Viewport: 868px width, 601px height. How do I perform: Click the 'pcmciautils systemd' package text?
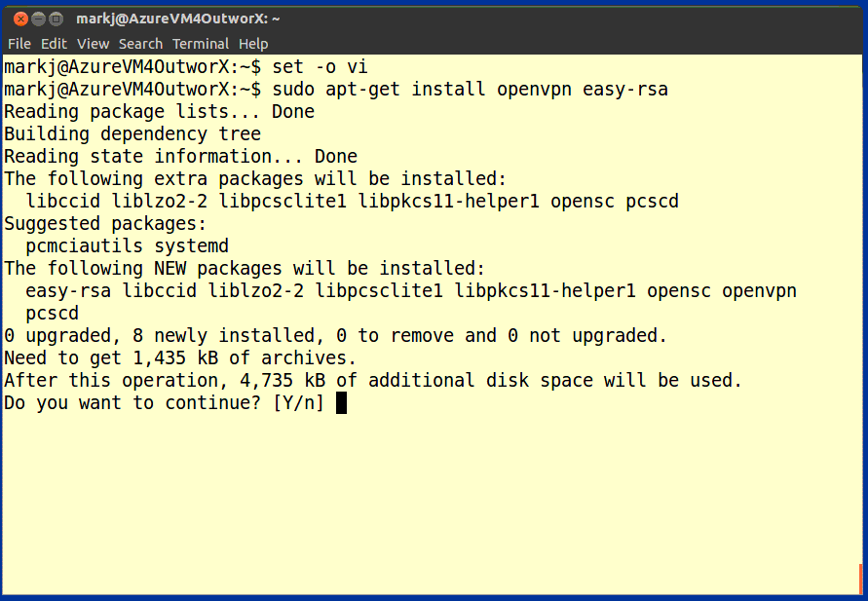(x=127, y=245)
